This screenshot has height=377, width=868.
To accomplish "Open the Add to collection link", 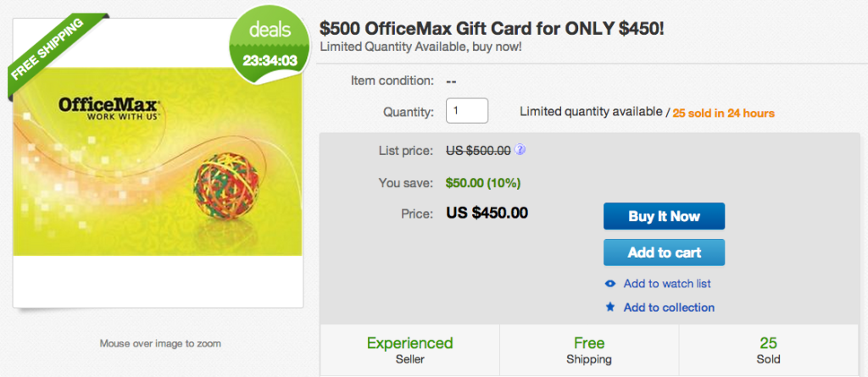I will click(669, 308).
